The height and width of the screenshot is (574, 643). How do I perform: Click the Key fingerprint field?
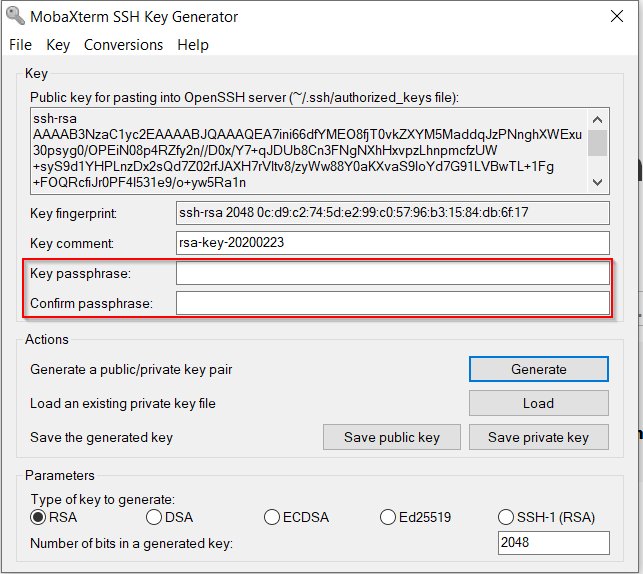[392, 213]
